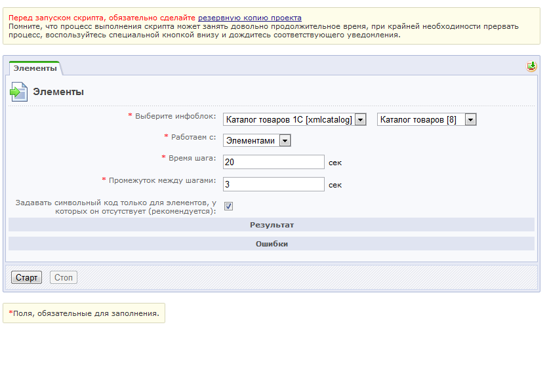Click the green arrow icon at tab bar right
The height and width of the screenshot is (392, 547).
point(531,67)
